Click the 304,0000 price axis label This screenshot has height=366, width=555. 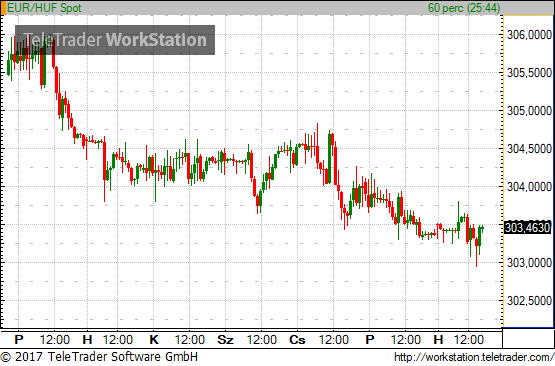[529, 187]
